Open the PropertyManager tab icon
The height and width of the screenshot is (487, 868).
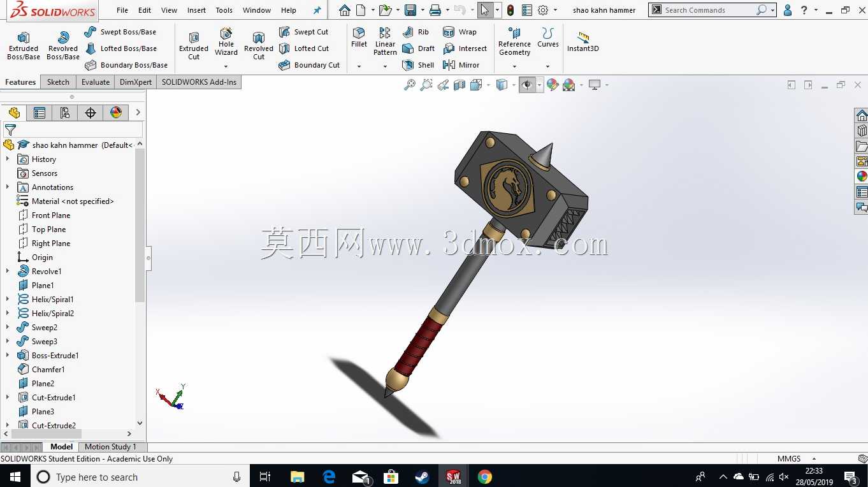[x=40, y=113]
